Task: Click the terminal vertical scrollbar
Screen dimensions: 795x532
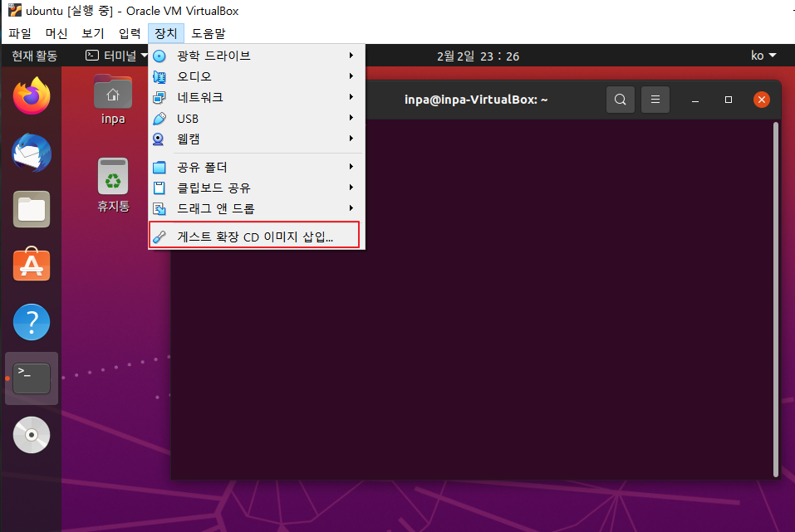Action: click(776, 299)
